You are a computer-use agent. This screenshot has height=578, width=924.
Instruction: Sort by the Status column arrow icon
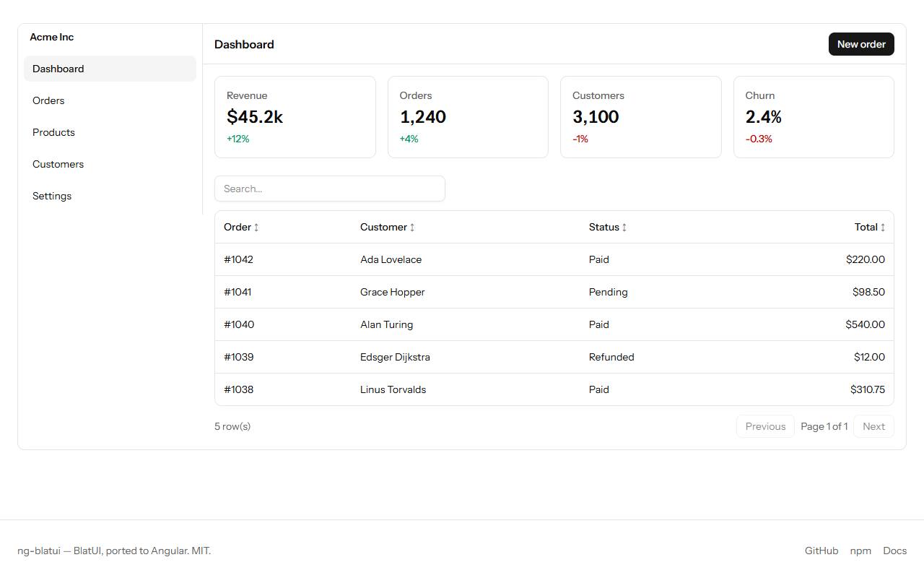(x=624, y=228)
